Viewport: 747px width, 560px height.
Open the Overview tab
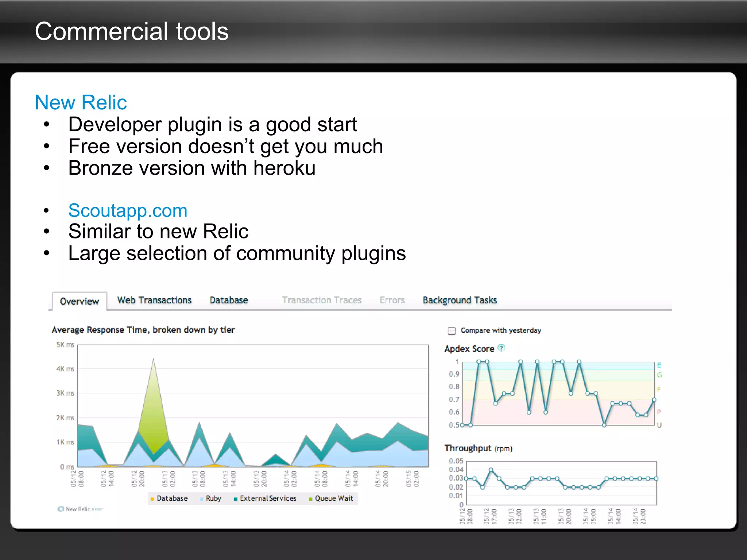tap(79, 301)
